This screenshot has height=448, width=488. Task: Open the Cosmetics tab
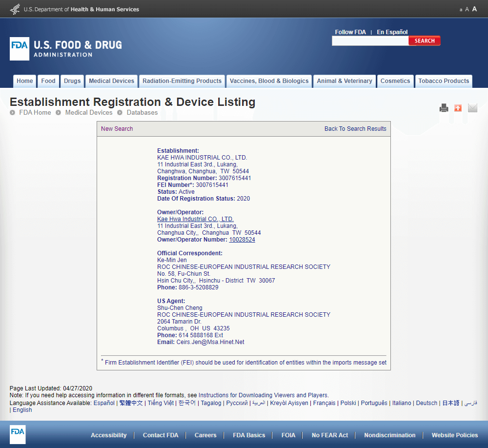[x=395, y=81]
